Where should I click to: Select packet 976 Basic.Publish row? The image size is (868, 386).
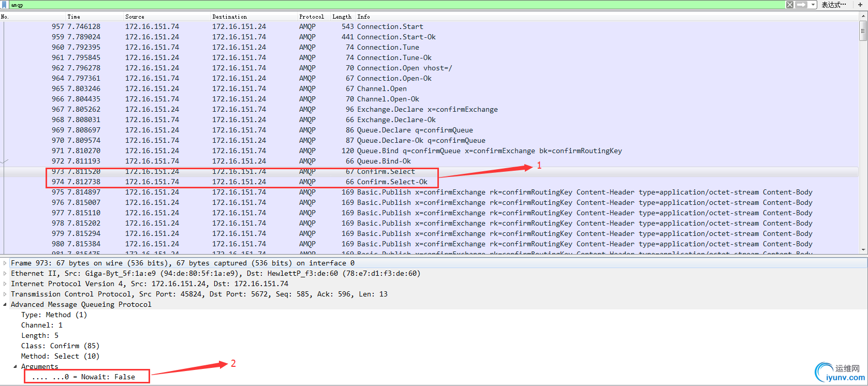click(430, 202)
